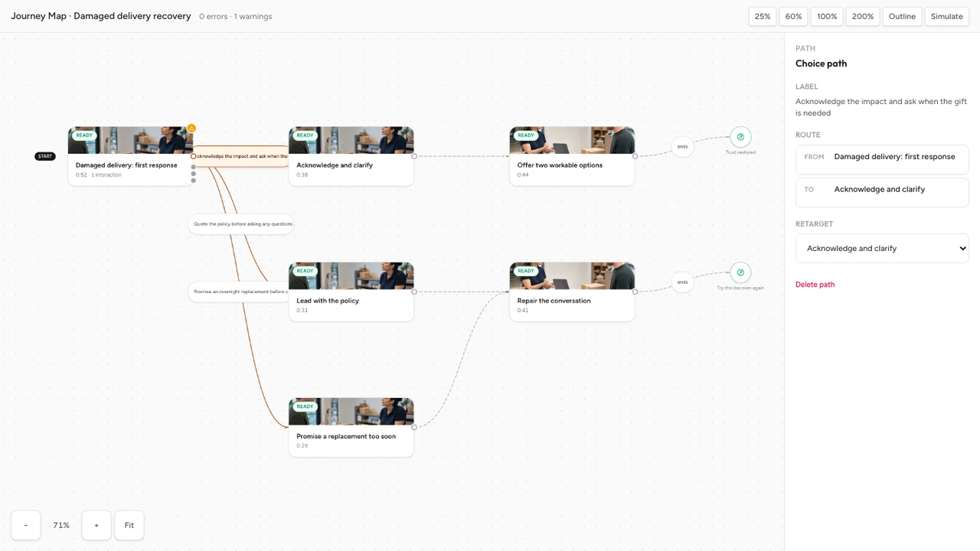Zoom out with the minus button

(x=26, y=525)
